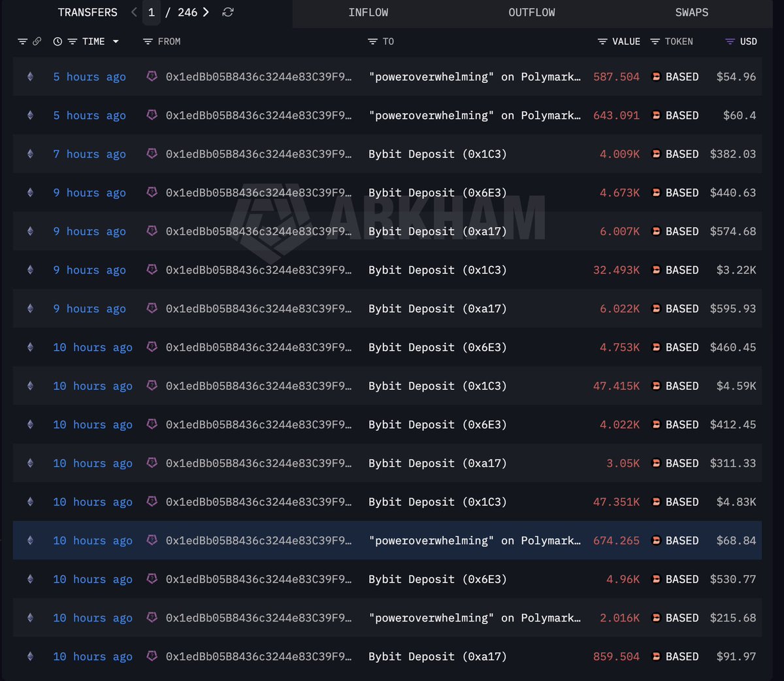Switch to the OUTFLOW tab
The image size is (784, 681).
532,12
